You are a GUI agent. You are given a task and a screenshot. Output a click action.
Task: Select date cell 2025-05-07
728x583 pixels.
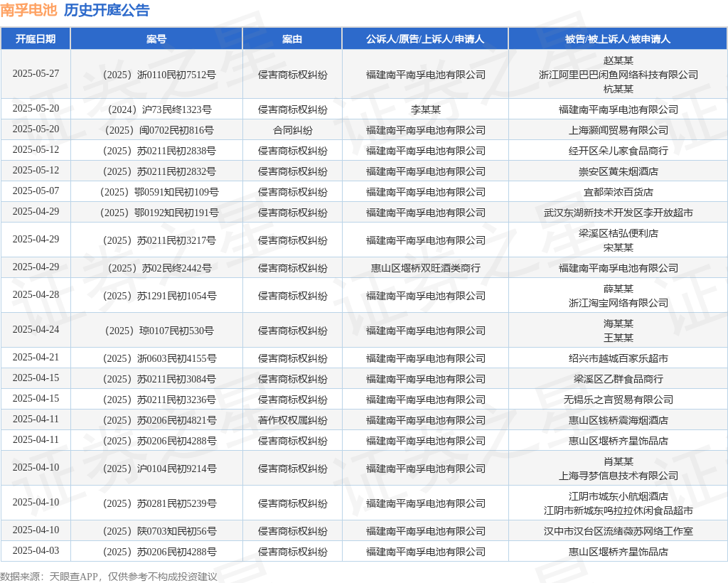pos(36,191)
